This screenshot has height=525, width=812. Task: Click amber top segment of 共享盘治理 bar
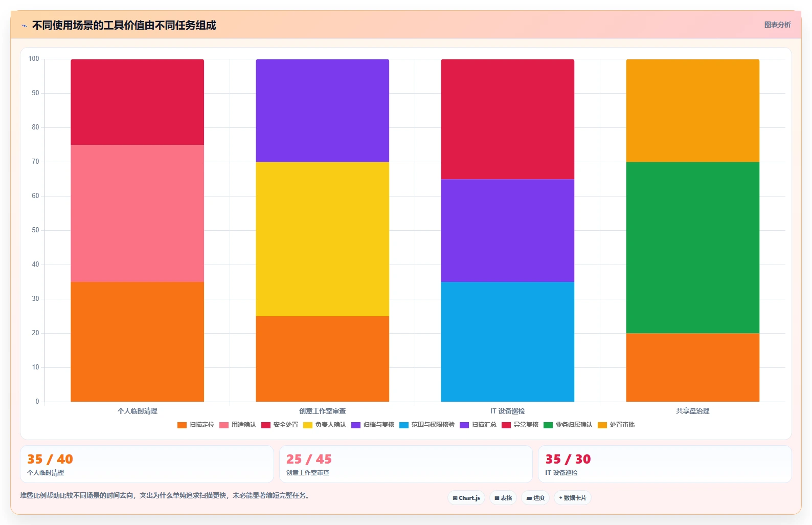pyautogui.click(x=692, y=111)
